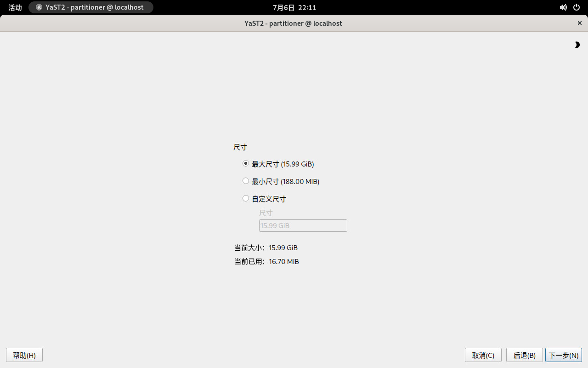Screen dimensions: 588x368
Task: Click the greyed 尺寸 label above the input
Action: point(266,213)
